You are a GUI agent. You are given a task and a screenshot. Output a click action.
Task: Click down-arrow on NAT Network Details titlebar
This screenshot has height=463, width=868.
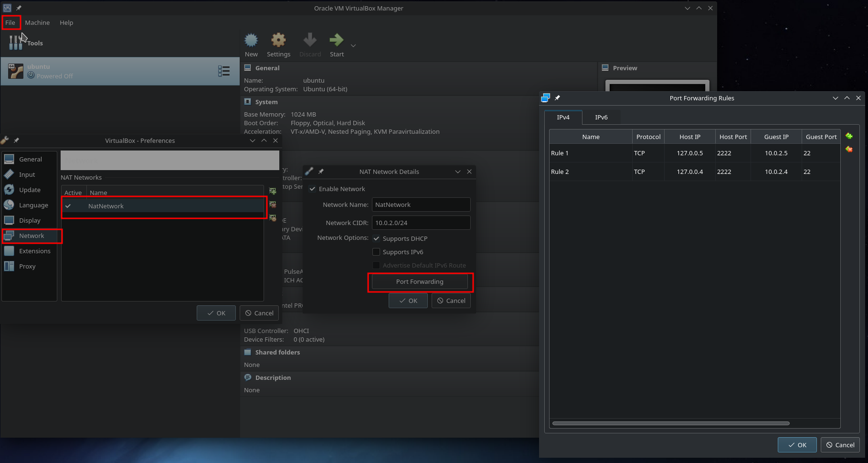pyautogui.click(x=458, y=172)
